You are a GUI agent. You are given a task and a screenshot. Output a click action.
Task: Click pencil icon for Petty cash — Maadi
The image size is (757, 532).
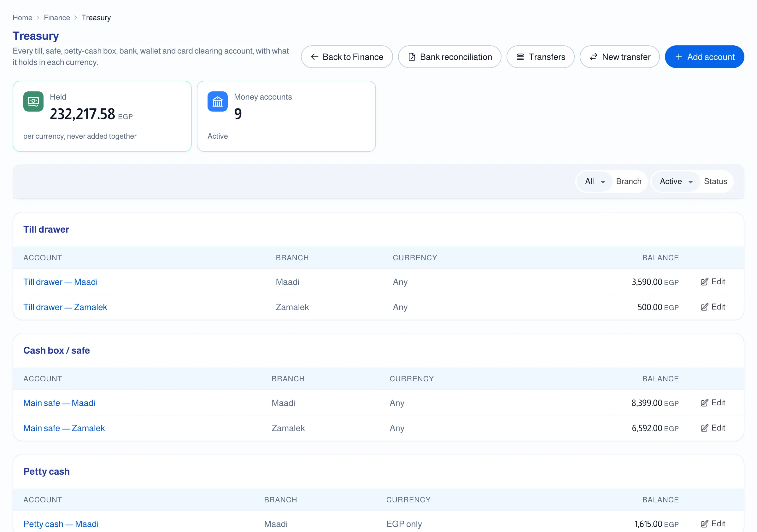pos(704,524)
